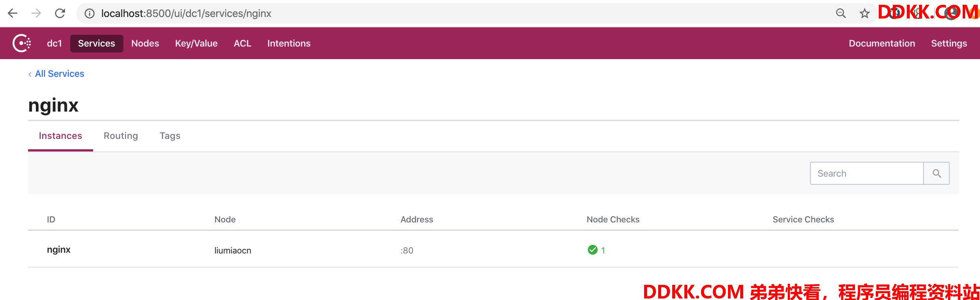This screenshot has height=300, width=980.
Task: Click the search magnifier button
Action: click(936, 174)
